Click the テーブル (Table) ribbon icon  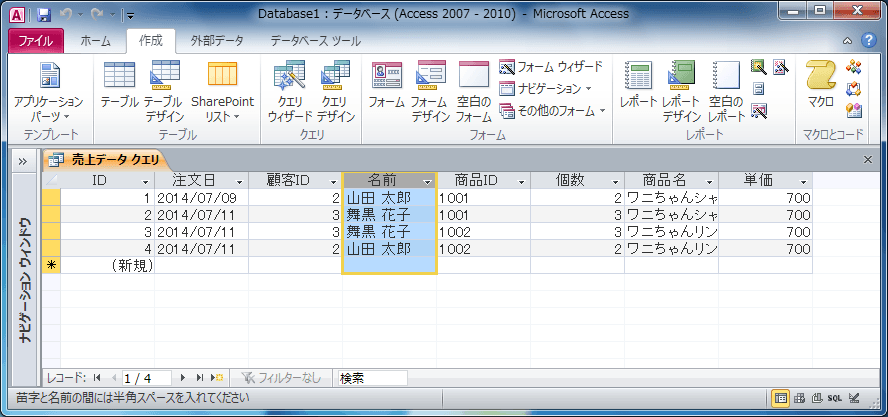119,85
